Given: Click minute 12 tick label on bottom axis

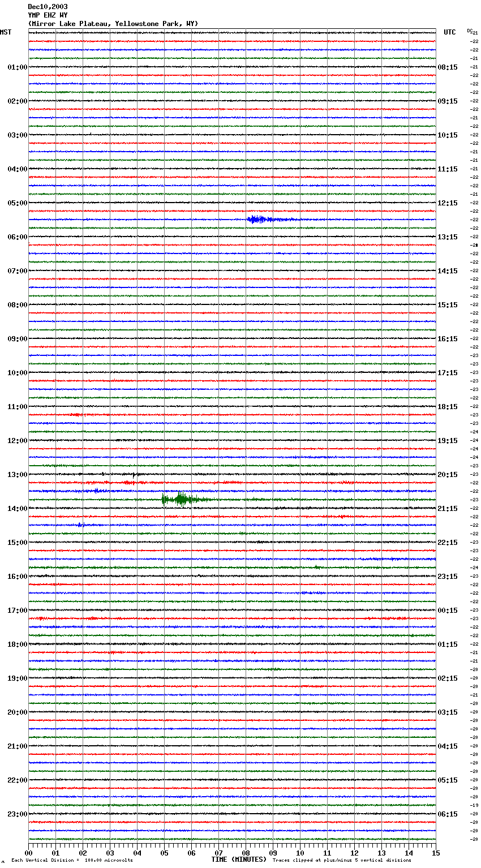Looking at the screenshot, I should (x=354, y=853).
